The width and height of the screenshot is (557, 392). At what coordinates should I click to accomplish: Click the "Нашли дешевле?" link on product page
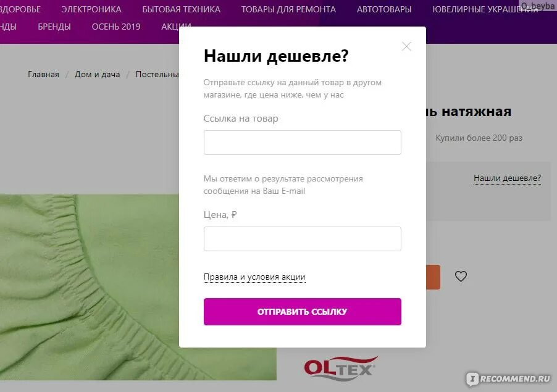click(507, 178)
